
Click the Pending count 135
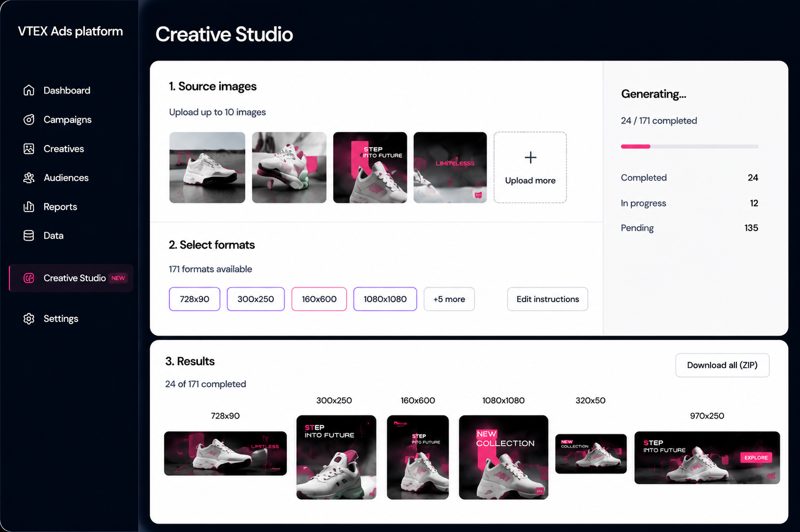751,228
